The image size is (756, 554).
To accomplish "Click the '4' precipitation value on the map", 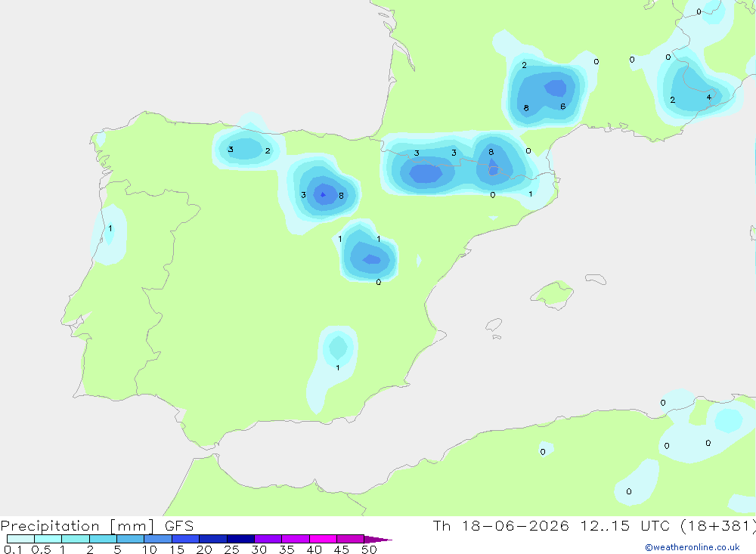I will 709,97.
